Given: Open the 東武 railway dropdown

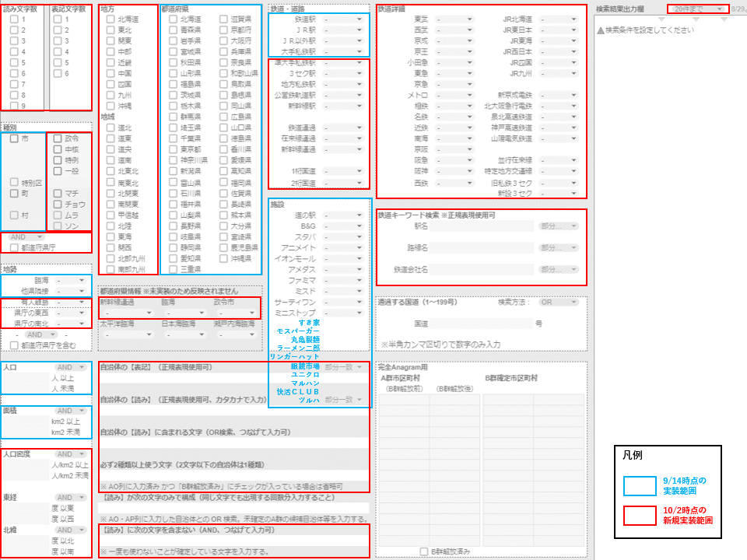Looking at the screenshot, I should point(454,19).
